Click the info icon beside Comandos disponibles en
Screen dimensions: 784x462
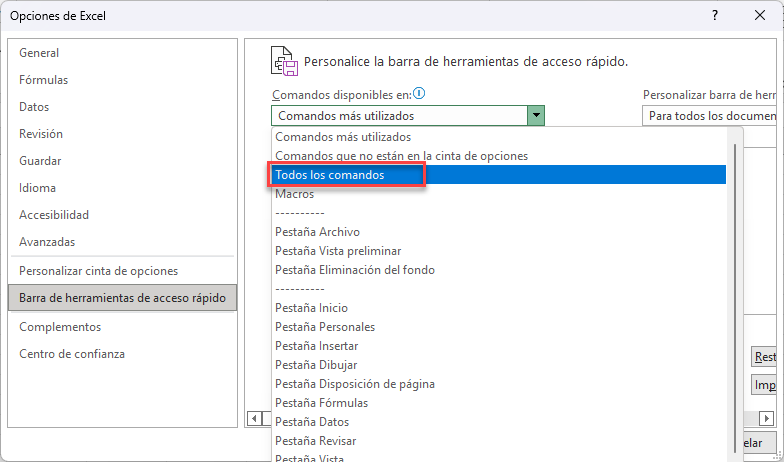418,94
